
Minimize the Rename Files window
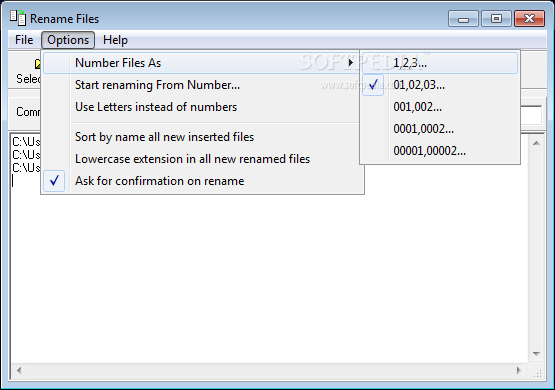pos(463,19)
